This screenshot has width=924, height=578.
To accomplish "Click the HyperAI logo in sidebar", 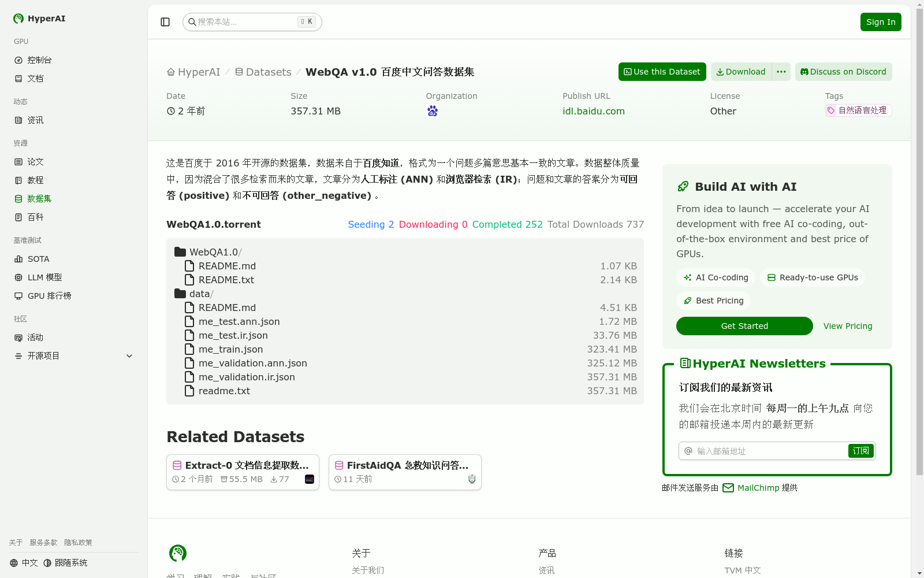I will (x=39, y=18).
